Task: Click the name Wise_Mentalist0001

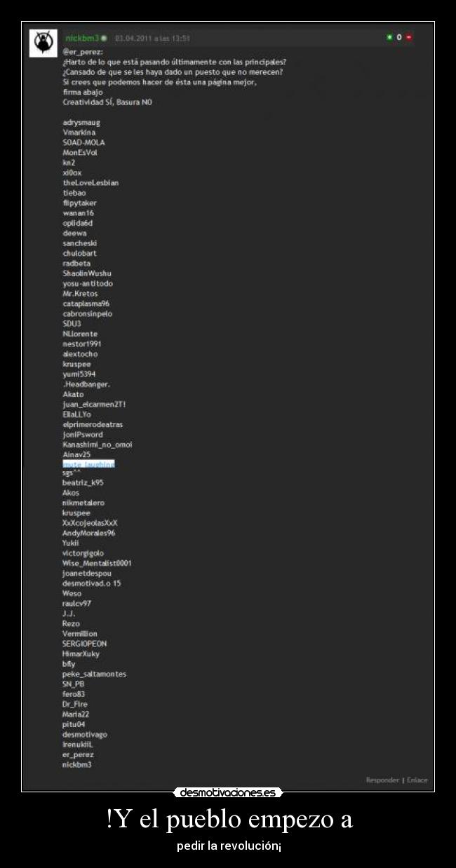Action: click(x=97, y=563)
